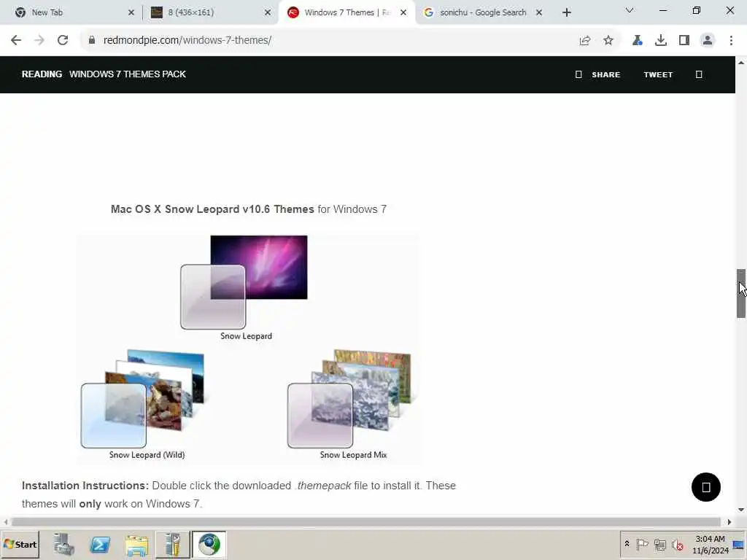747x560 pixels.
Task: Click the Show desktop icon
Action: click(x=738, y=544)
